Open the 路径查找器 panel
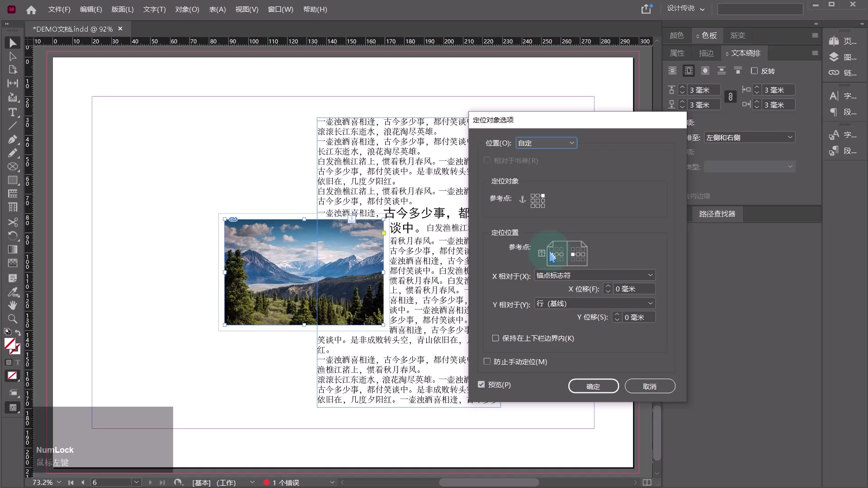 click(717, 214)
